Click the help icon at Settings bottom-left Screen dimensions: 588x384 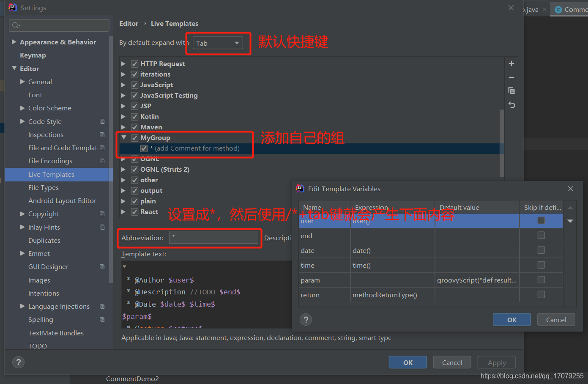click(x=18, y=362)
